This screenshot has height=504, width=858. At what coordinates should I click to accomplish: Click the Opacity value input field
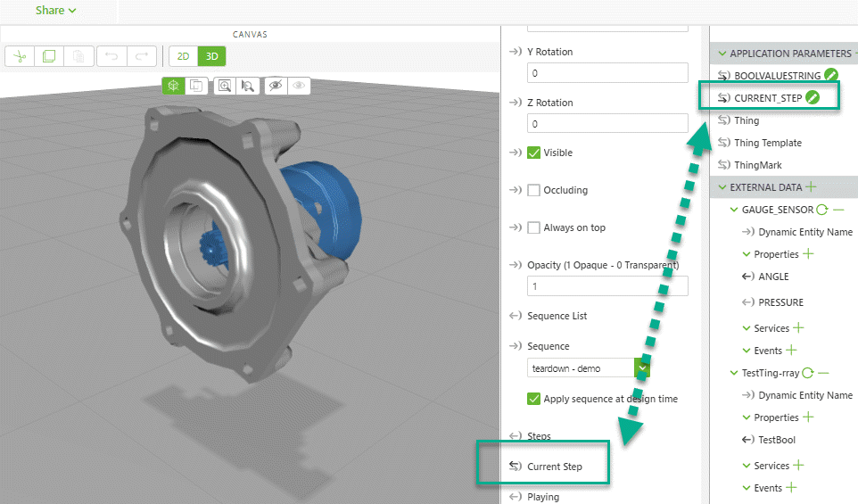[607, 286]
